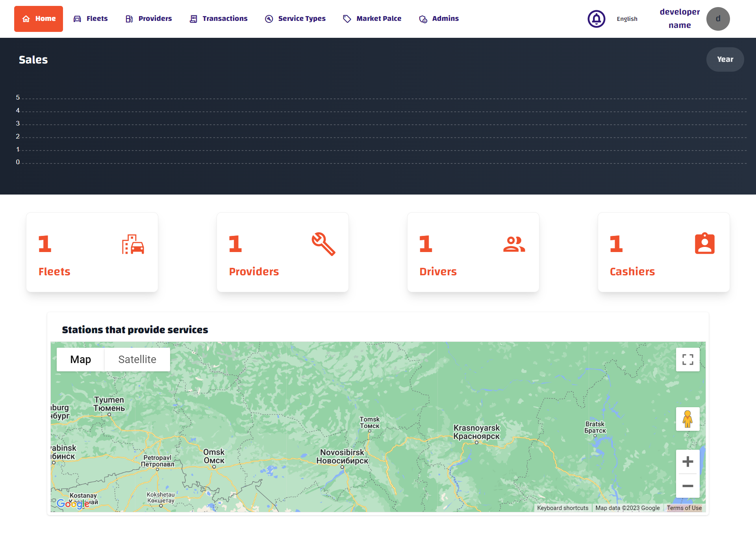756x534 pixels.
Task: Select the Map view type
Action: tap(81, 360)
